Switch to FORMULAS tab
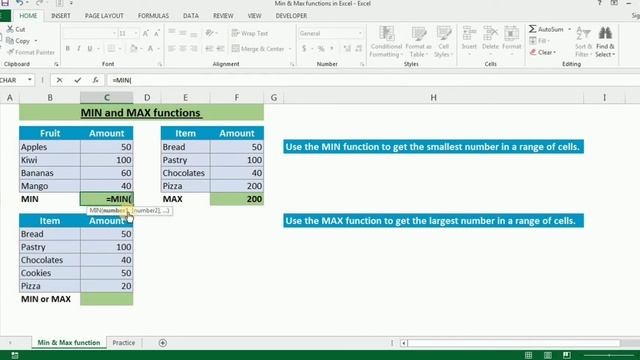The width and height of the screenshot is (640, 360). [153, 16]
